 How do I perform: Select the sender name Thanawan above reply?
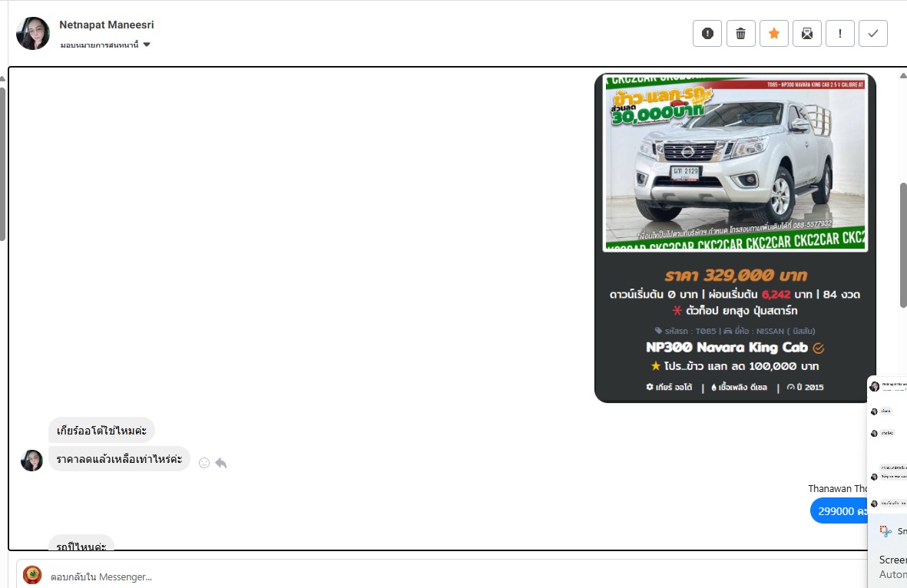838,488
